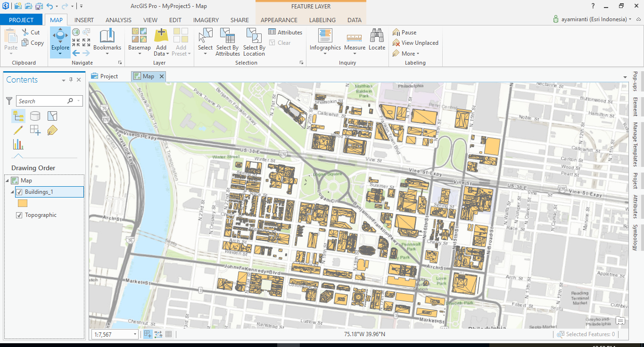This screenshot has width=644, height=347.
Task: Expand the Select tool dropdown arrow
Action: point(205,53)
